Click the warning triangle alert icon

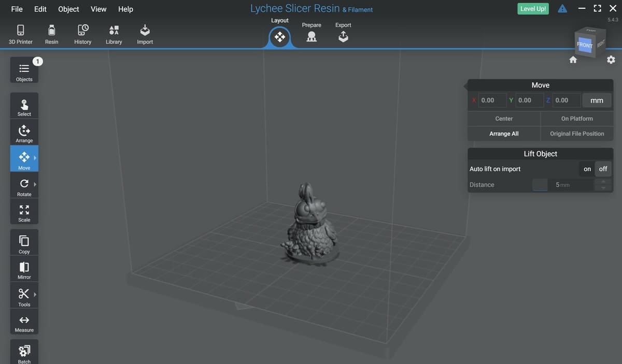[562, 9]
